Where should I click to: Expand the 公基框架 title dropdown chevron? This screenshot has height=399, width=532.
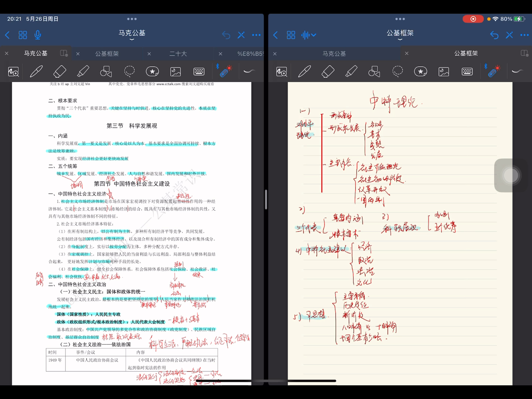400,40
